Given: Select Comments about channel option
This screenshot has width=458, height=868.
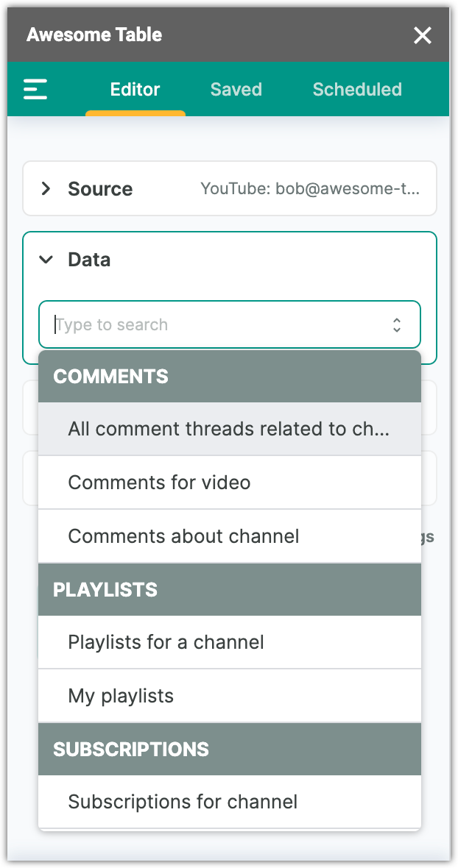Looking at the screenshot, I should (x=183, y=536).
